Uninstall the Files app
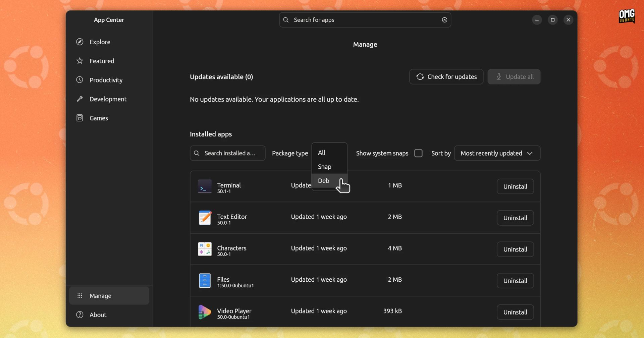 click(515, 281)
